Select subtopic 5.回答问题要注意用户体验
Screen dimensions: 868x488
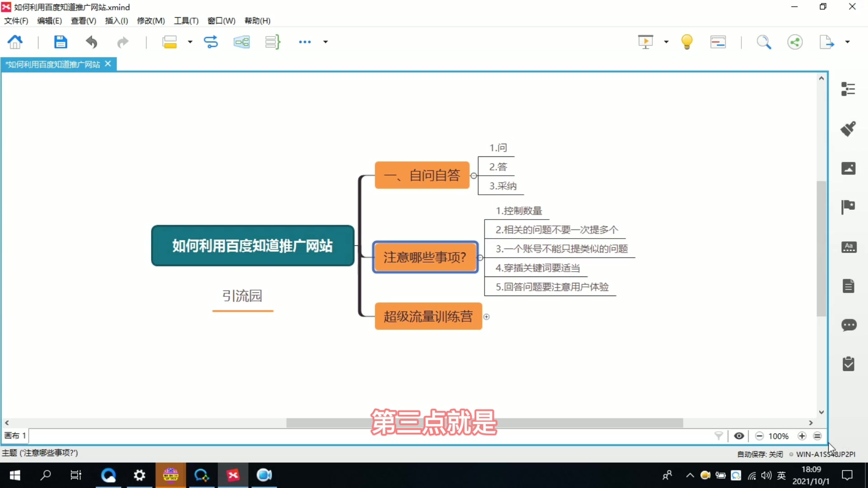[x=552, y=287]
